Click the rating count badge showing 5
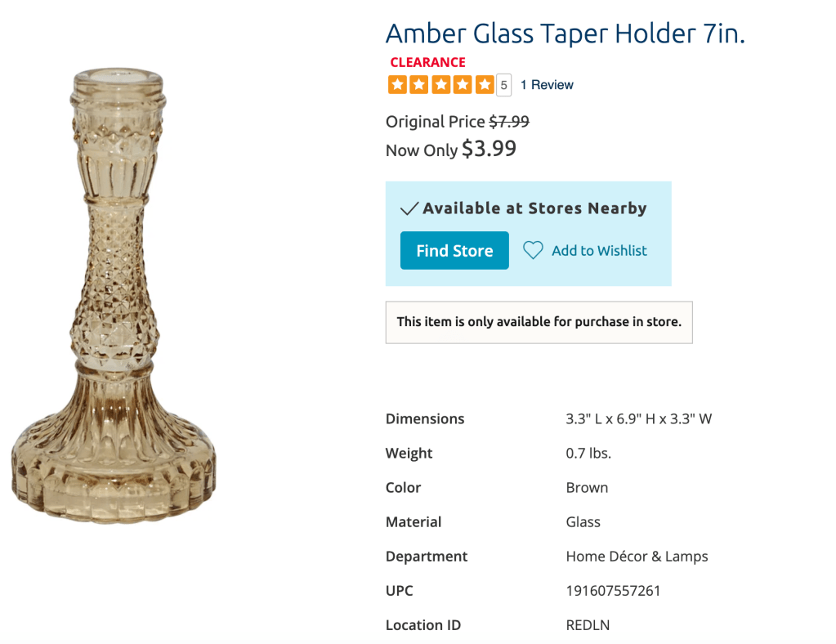Viewport: 836px width, 644px height. (x=504, y=85)
